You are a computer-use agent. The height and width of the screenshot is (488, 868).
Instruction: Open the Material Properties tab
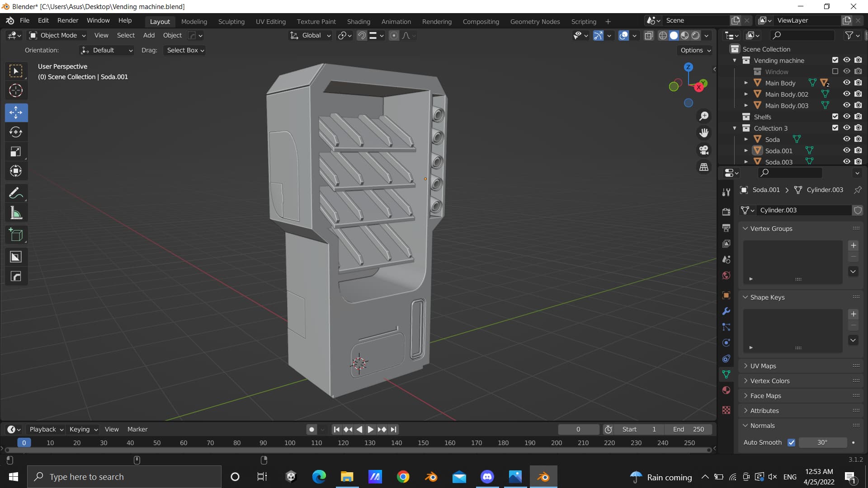click(x=726, y=390)
